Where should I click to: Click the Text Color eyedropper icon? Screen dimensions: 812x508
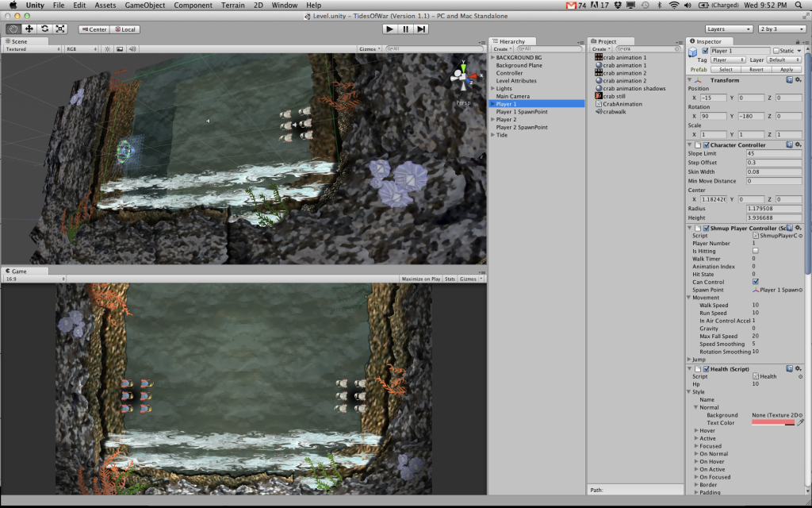[x=800, y=422]
